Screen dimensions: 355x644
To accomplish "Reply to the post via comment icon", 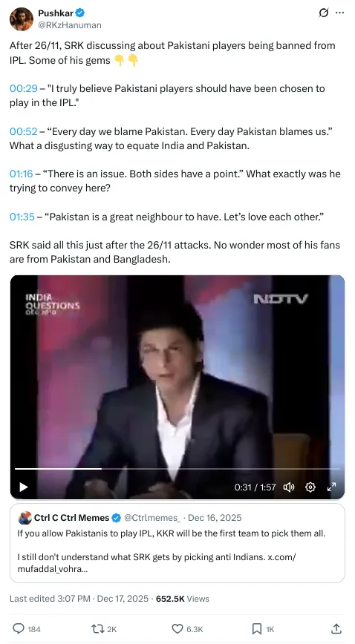I will click(27, 629).
